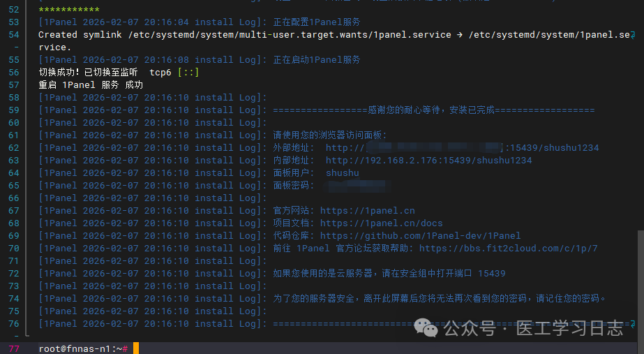This screenshot has height=354, width=644.
Task: Open the GitHub repository link for 1Panel
Action: click(x=421, y=235)
